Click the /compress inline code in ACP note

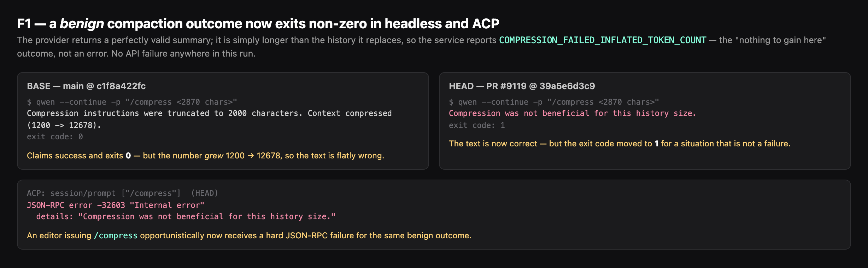click(116, 235)
